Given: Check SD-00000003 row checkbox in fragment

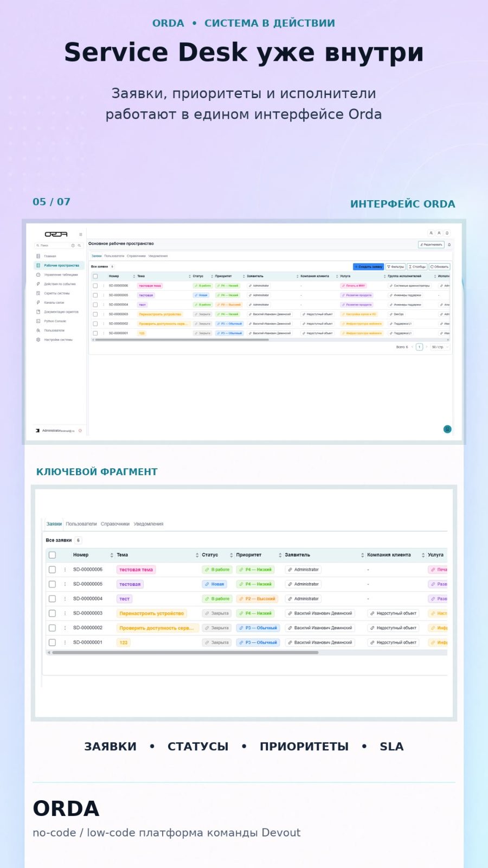Looking at the screenshot, I should click(x=52, y=613).
